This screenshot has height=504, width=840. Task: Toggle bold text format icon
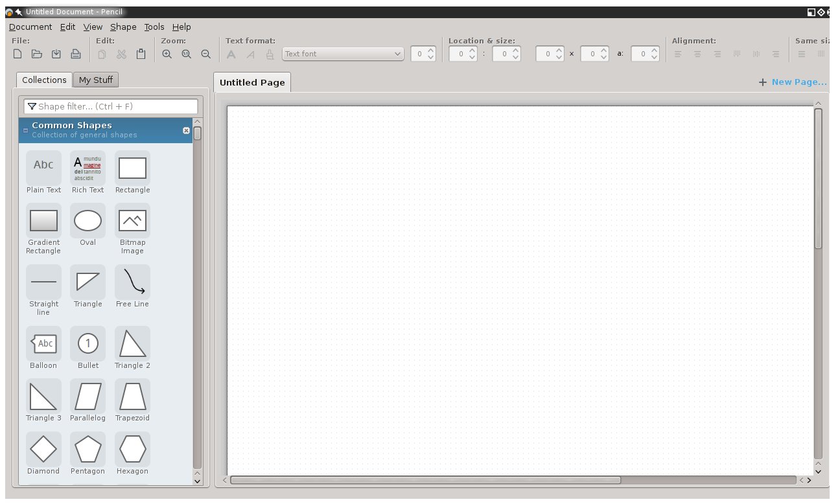(231, 54)
